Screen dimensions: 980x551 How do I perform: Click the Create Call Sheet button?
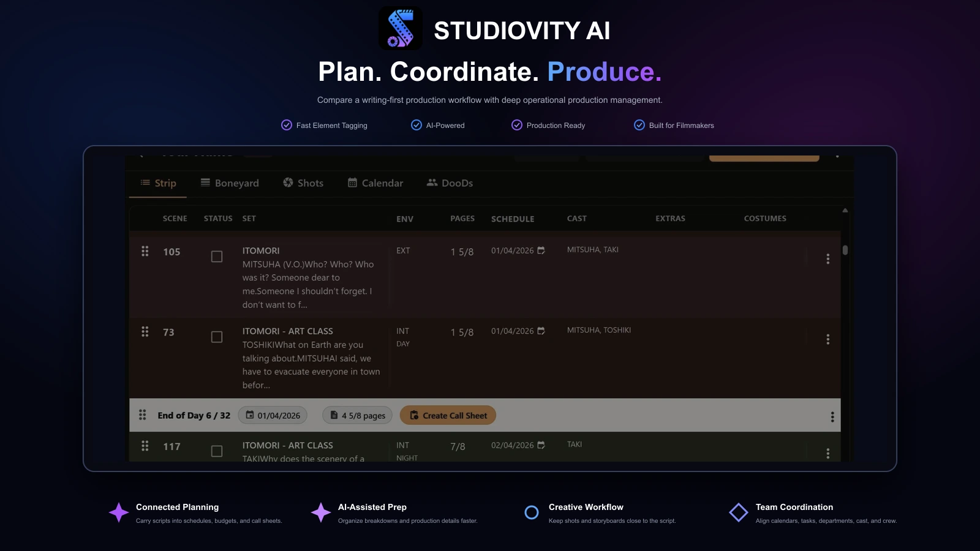448,415
